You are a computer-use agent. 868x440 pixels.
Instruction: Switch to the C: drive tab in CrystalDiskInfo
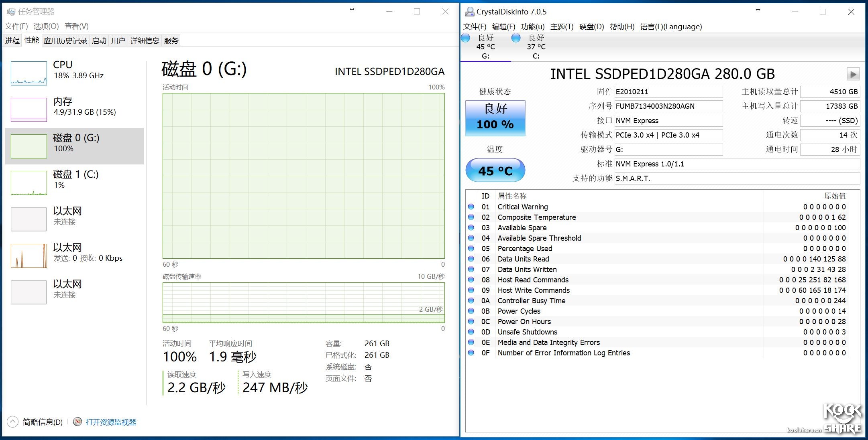pyautogui.click(x=536, y=46)
